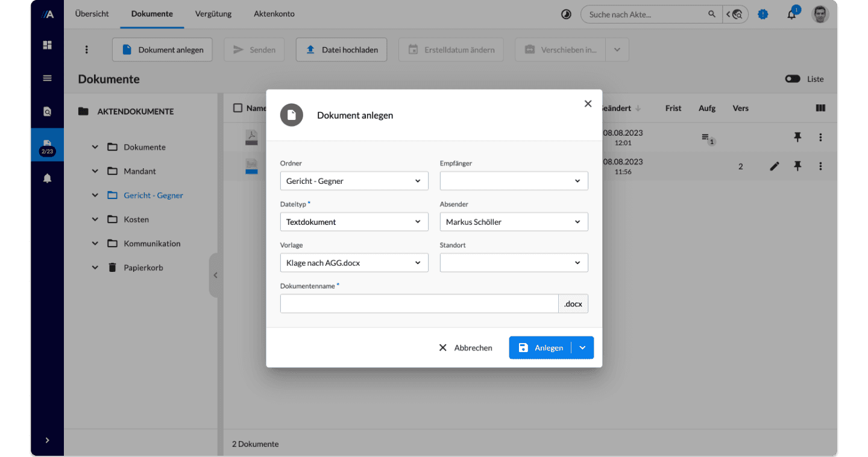Switch to the Vergütung tab
Screen dimensions: 868x457
(x=213, y=14)
